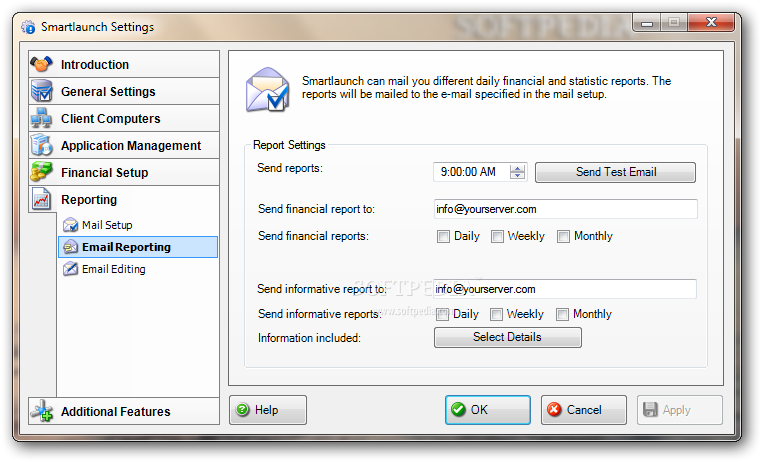Expand the Additional Features section

pyautogui.click(x=124, y=411)
